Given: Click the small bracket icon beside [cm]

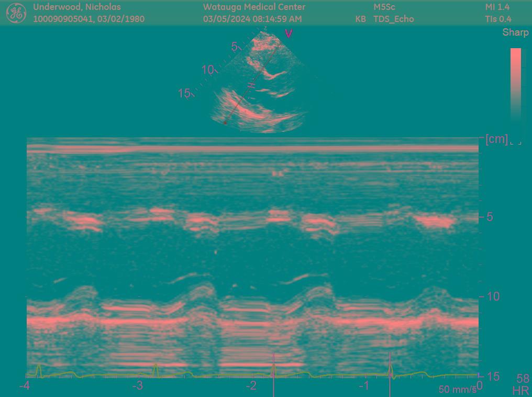Looking at the screenshot, I should coord(516,141).
